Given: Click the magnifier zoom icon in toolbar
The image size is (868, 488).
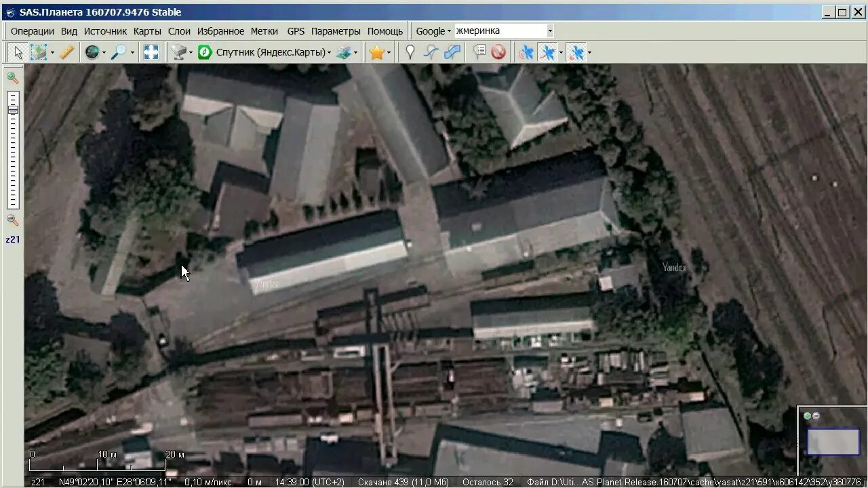Looking at the screenshot, I should (119, 52).
